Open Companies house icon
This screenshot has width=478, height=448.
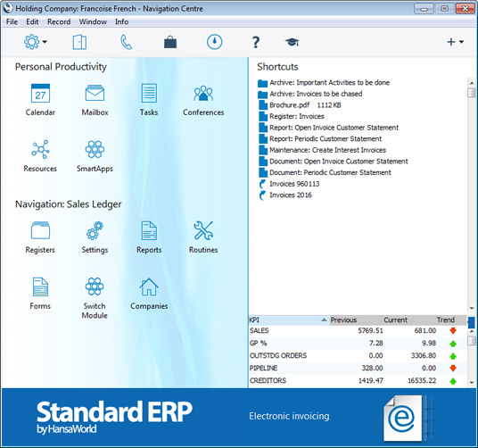(149, 286)
